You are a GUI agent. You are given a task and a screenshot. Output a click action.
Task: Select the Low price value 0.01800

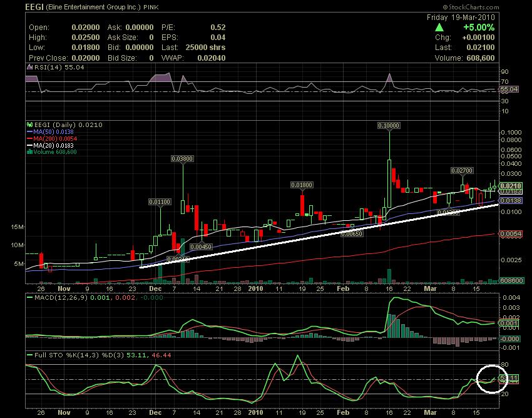coord(86,48)
